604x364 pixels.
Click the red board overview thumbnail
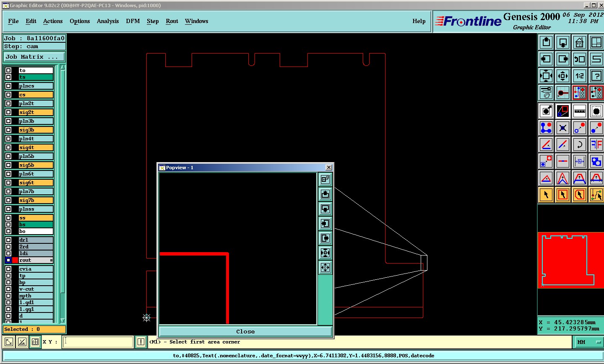point(570,260)
